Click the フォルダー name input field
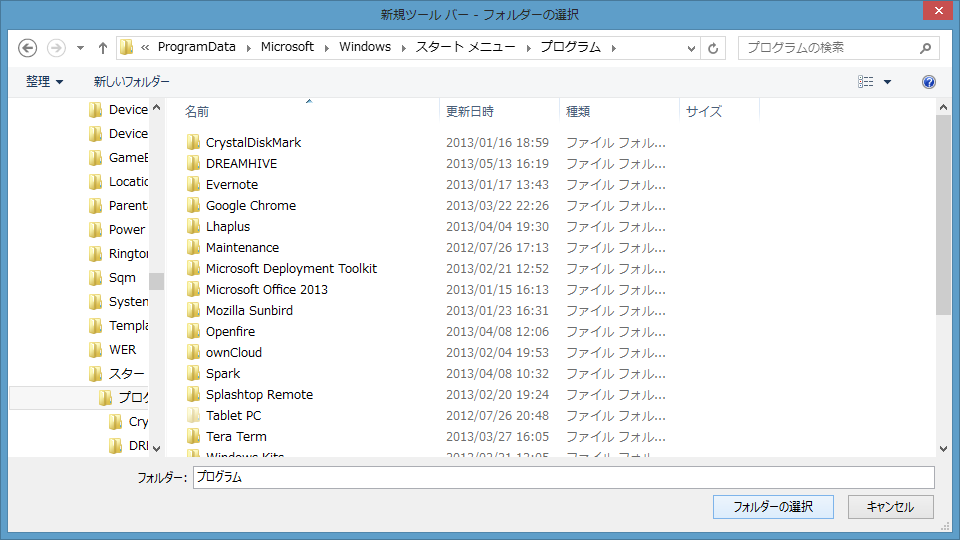The image size is (960, 540). pos(563,477)
